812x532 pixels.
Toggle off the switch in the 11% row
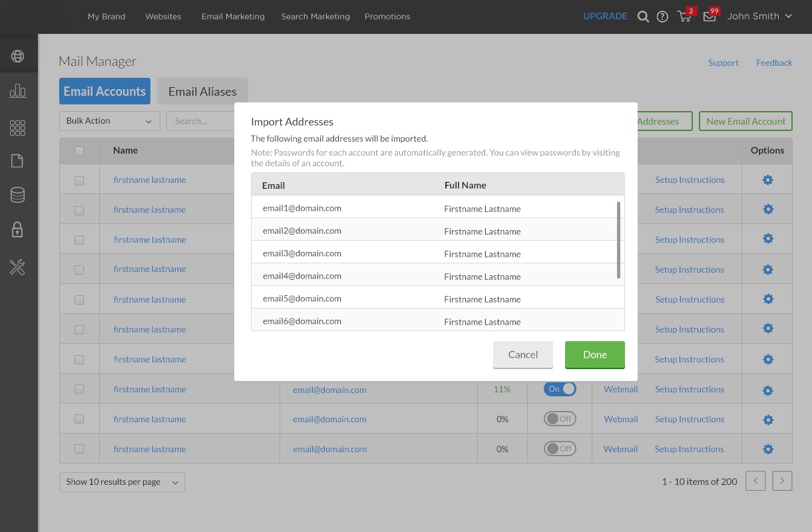pos(560,389)
